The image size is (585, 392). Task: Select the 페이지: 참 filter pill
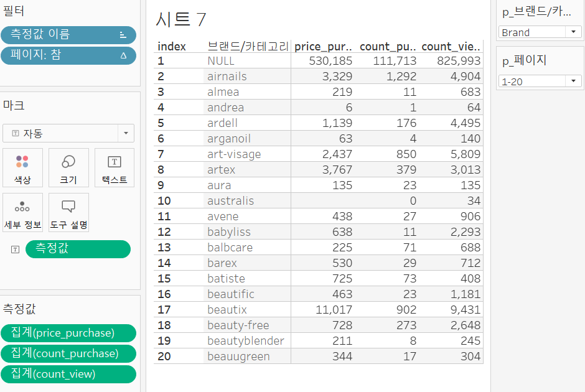pos(68,55)
